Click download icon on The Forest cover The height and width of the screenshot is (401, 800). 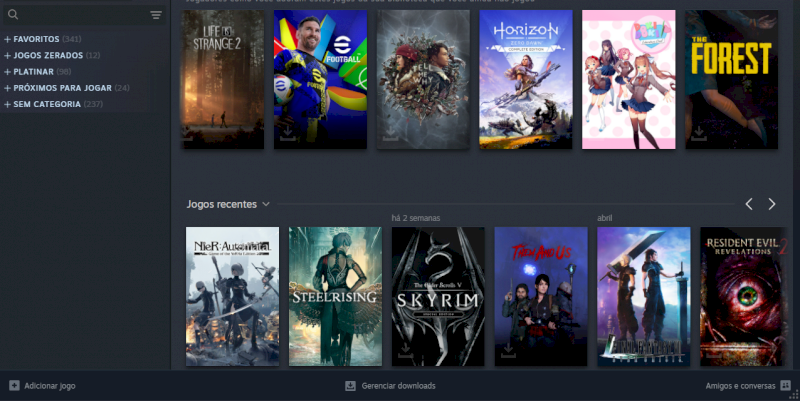699,134
